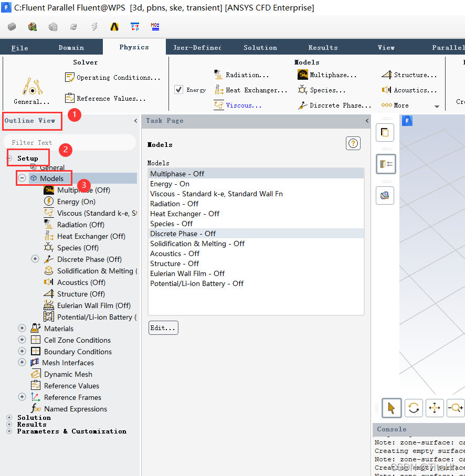Viewport: 465px width, 476px height.
Task: Click the read mesh cube toolbar icon
Action: point(32,27)
